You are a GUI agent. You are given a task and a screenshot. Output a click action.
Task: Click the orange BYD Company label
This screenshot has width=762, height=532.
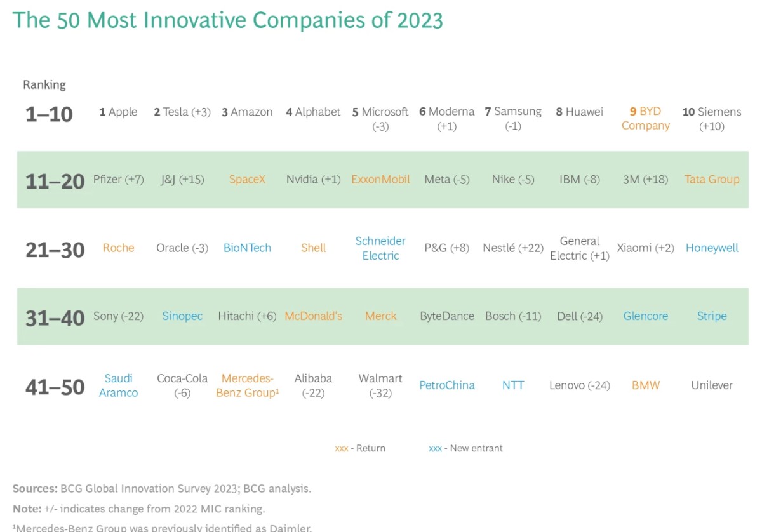(x=645, y=119)
